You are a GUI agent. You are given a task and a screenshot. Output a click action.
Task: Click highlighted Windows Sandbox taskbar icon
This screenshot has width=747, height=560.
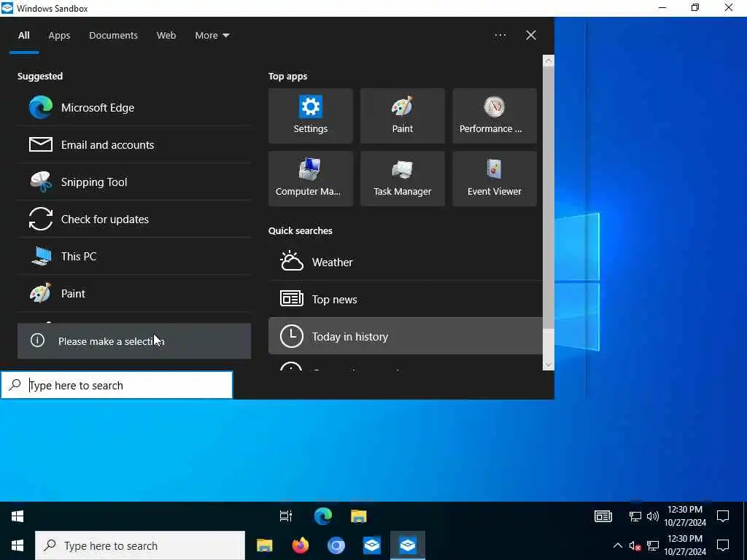click(x=408, y=545)
